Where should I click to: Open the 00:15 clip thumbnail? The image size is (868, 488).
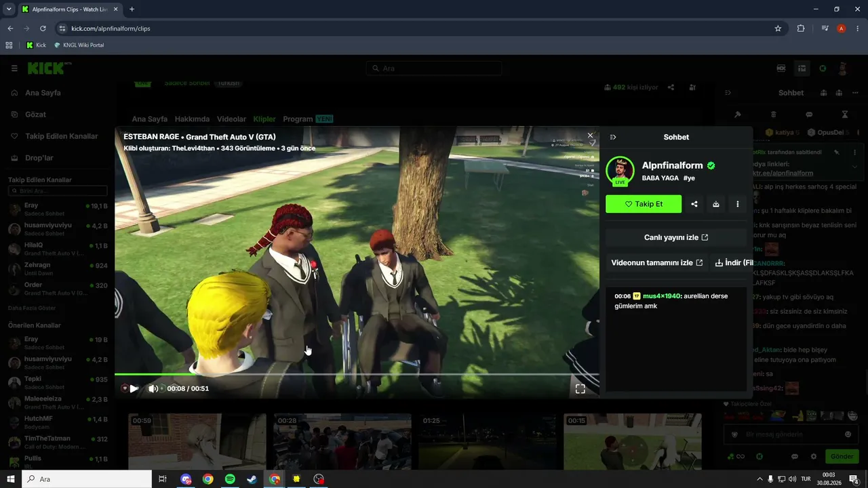(x=633, y=441)
